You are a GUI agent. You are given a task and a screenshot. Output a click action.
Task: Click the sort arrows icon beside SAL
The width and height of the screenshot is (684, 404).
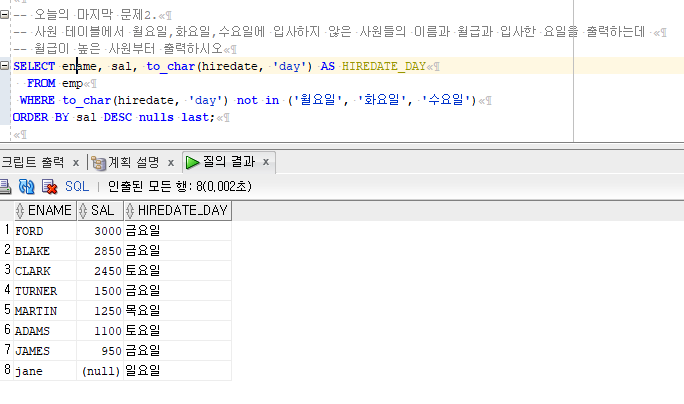83,211
